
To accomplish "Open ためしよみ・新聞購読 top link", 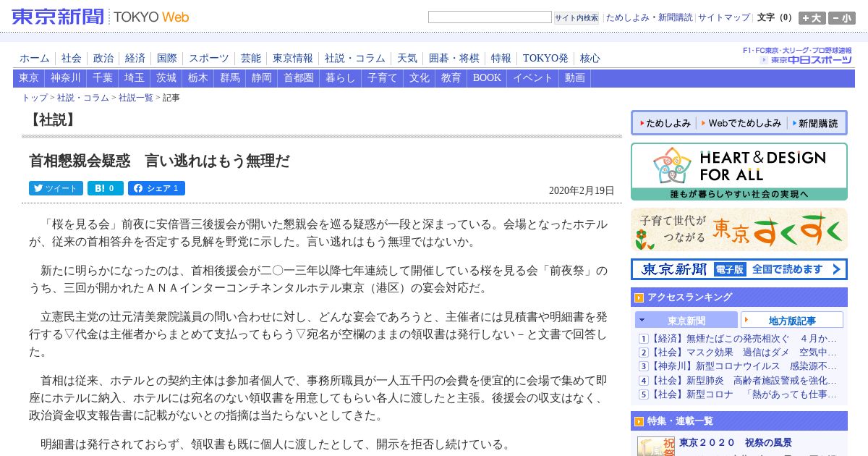I will pyautogui.click(x=649, y=17).
